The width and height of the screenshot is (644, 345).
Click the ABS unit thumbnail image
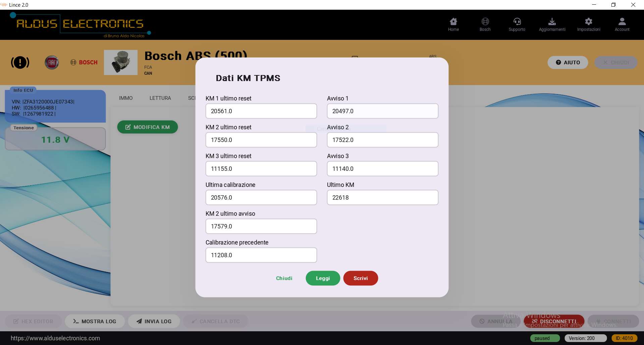(x=121, y=62)
